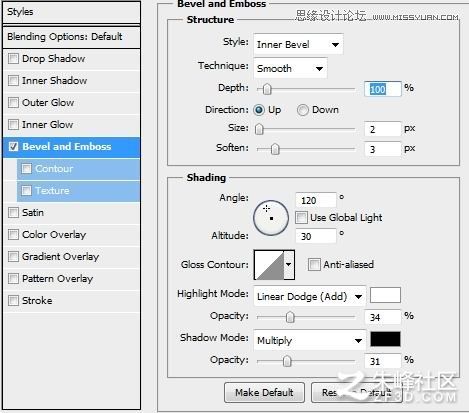This screenshot has width=469, height=413.
Task: Tick the Drop Shadow checkbox
Action: click(13, 59)
